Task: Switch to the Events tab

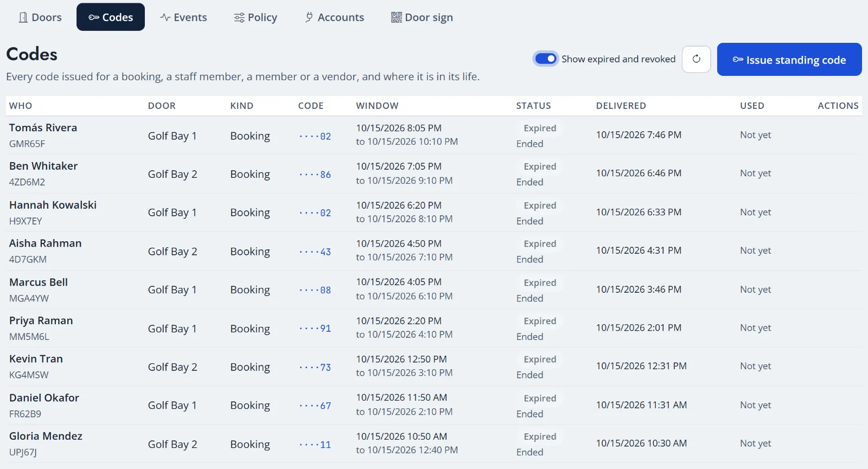Action: pyautogui.click(x=183, y=17)
